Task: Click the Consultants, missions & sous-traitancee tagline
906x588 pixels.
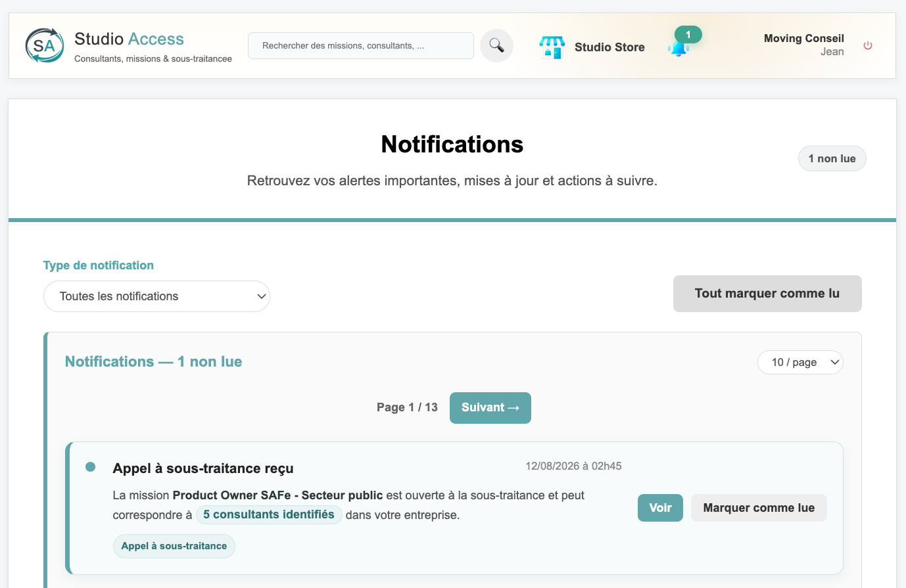Action: tap(153, 58)
